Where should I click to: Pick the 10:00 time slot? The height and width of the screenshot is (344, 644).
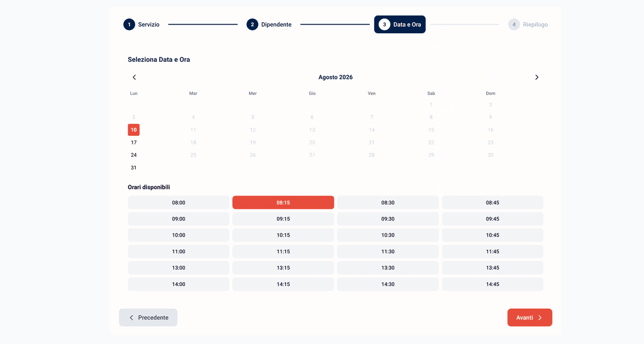pos(179,236)
